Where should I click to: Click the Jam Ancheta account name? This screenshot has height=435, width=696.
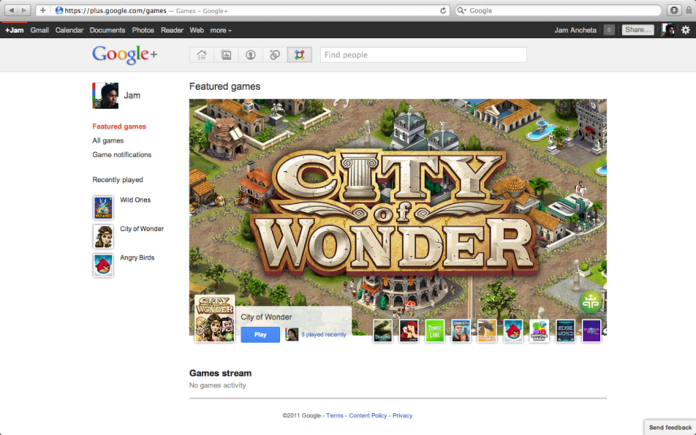click(x=575, y=30)
